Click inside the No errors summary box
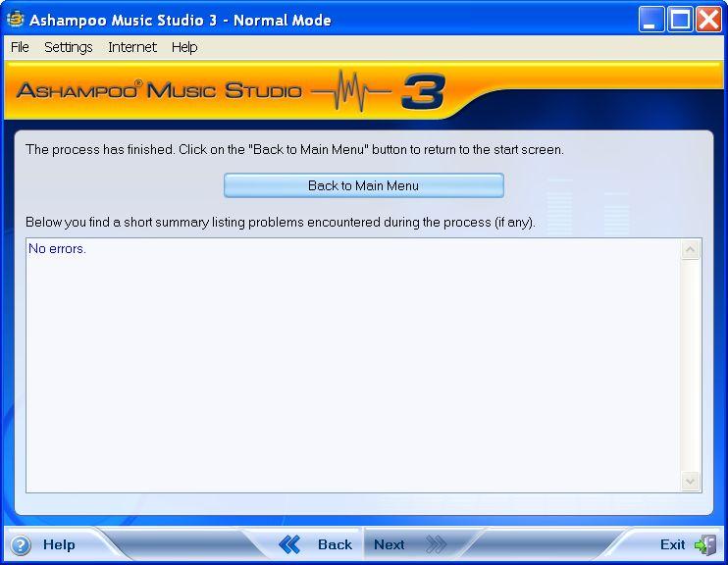 point(353,363)
